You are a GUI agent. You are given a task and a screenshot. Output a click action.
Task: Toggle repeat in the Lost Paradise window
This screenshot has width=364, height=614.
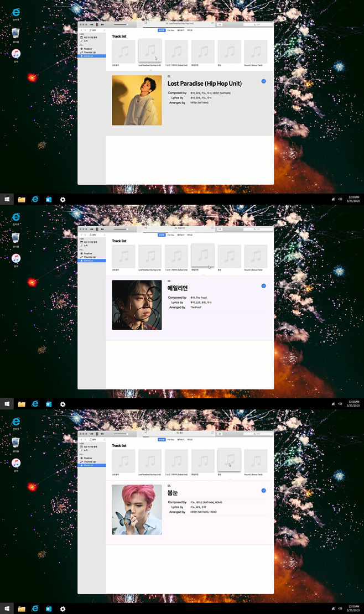(212, 24)
